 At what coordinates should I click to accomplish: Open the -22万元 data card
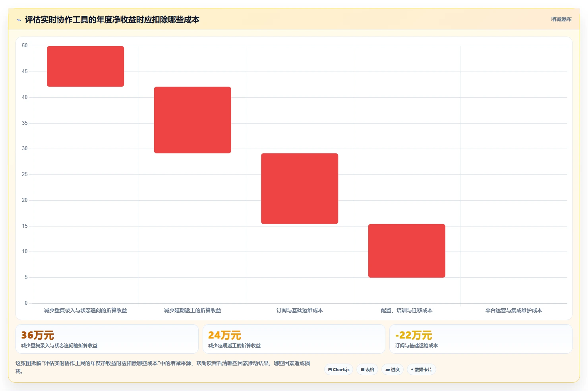click(x=481, y=339)
